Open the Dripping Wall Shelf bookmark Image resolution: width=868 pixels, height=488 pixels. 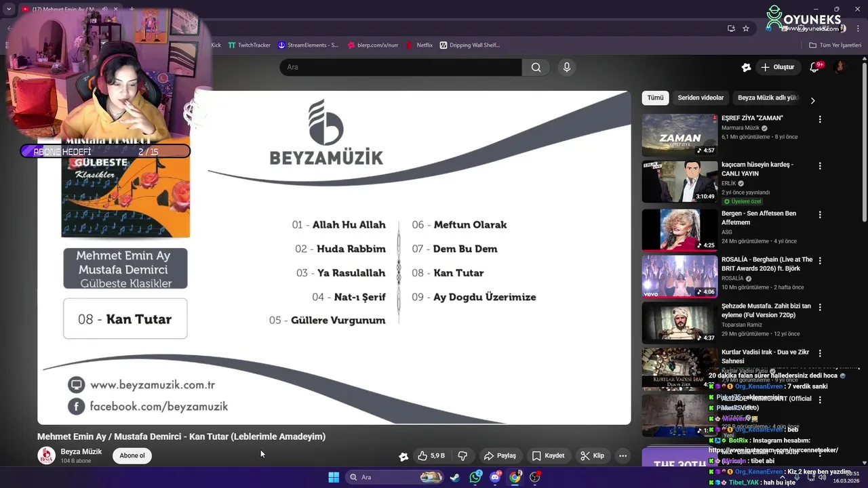coord(470,45)
